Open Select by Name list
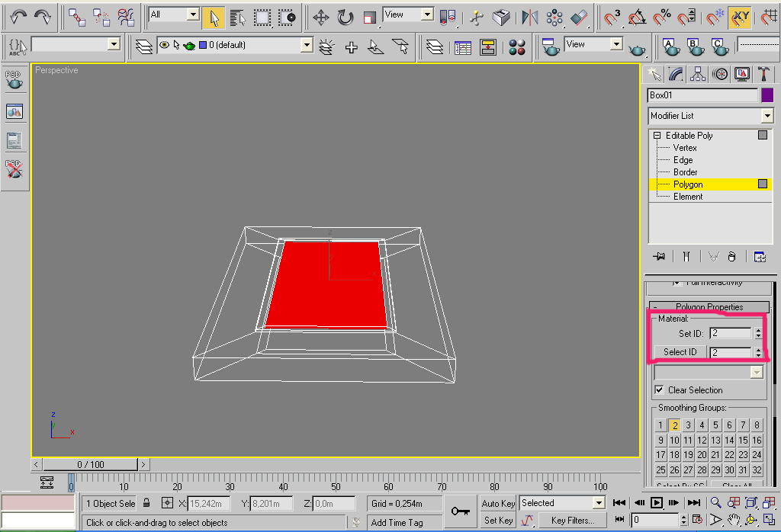The height and width of the screenshot is (532, 781). (238, 18)
